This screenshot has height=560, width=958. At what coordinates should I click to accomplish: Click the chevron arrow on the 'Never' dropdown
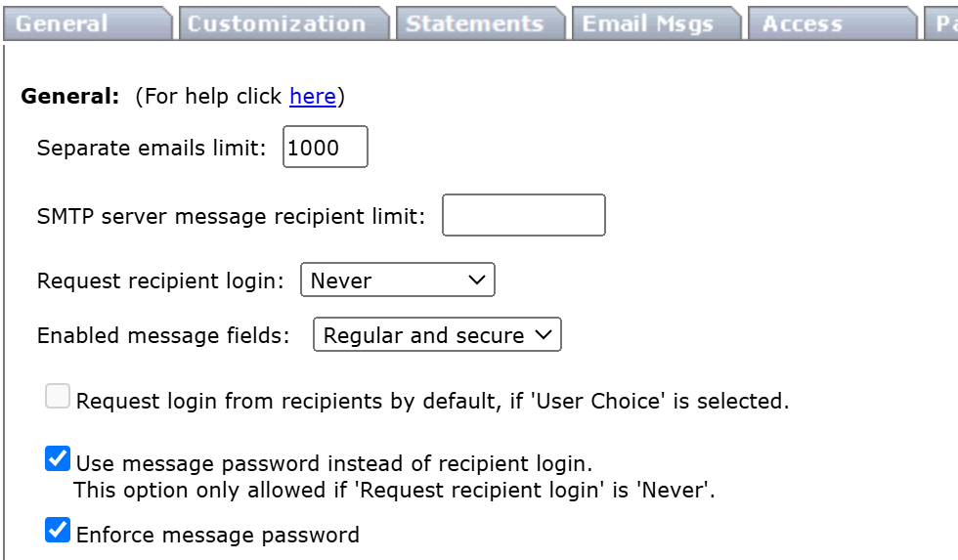[x=477, y=280]
